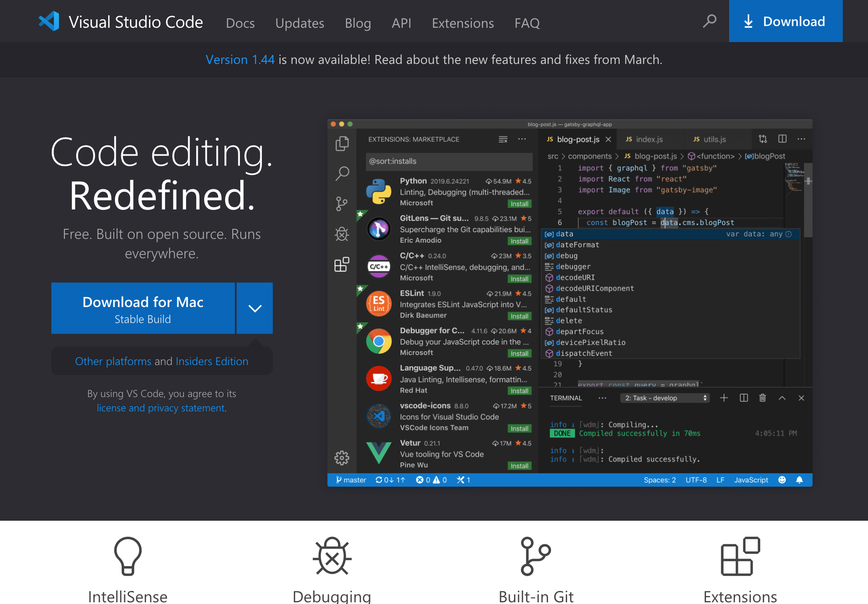Screen dimensions: 868x604
Task: Click the feedback smiley in the status bar
Action: pos(782,479)
